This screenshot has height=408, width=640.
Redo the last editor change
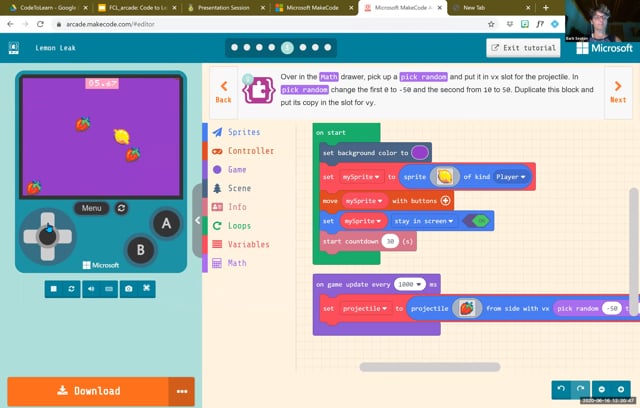pos(580,389)
